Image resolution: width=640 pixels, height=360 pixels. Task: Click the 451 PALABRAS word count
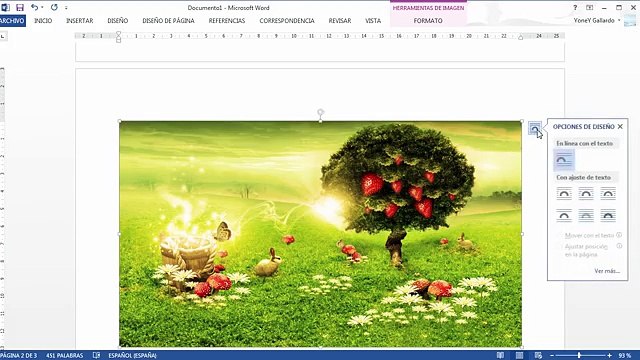(64, 356)
